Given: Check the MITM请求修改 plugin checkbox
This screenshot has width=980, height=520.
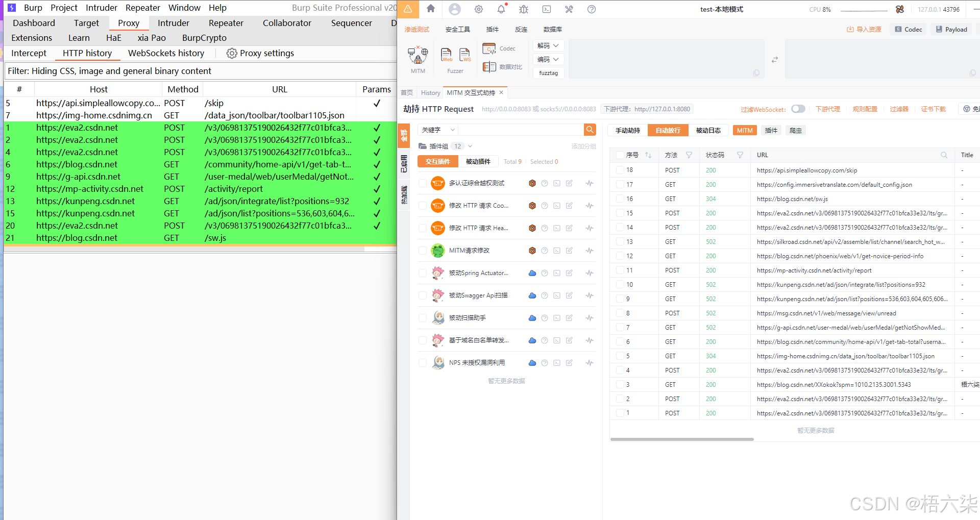Looking at the screenshot, I should [422, 251].
